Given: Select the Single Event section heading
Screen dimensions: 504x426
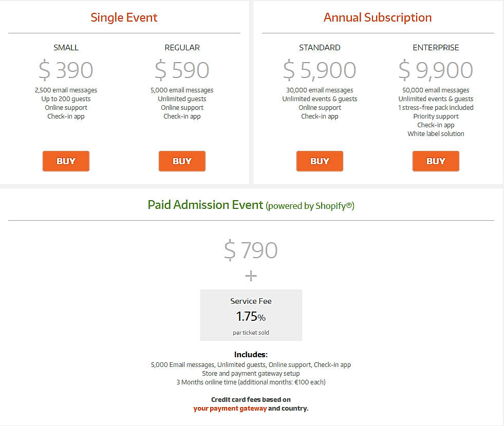Looking at the screenshot, I should click(124, 17).
